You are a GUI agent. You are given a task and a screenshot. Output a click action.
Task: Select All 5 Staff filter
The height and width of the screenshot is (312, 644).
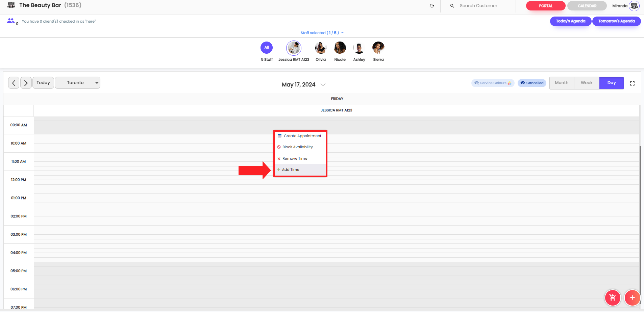pyautogui.click(x=266, y=48)
